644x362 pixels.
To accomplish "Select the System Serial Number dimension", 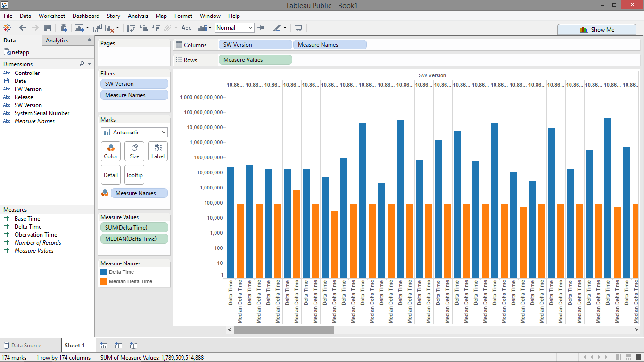I will [42, 113].
